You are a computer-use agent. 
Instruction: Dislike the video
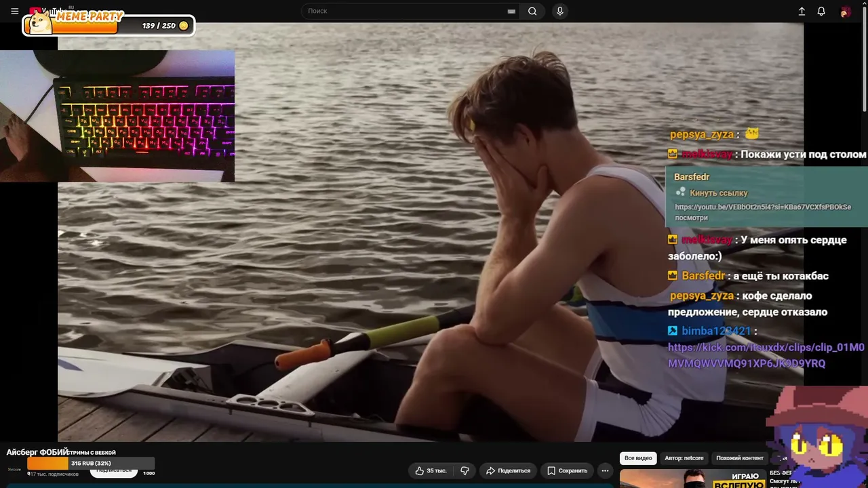tap(465, 470)
